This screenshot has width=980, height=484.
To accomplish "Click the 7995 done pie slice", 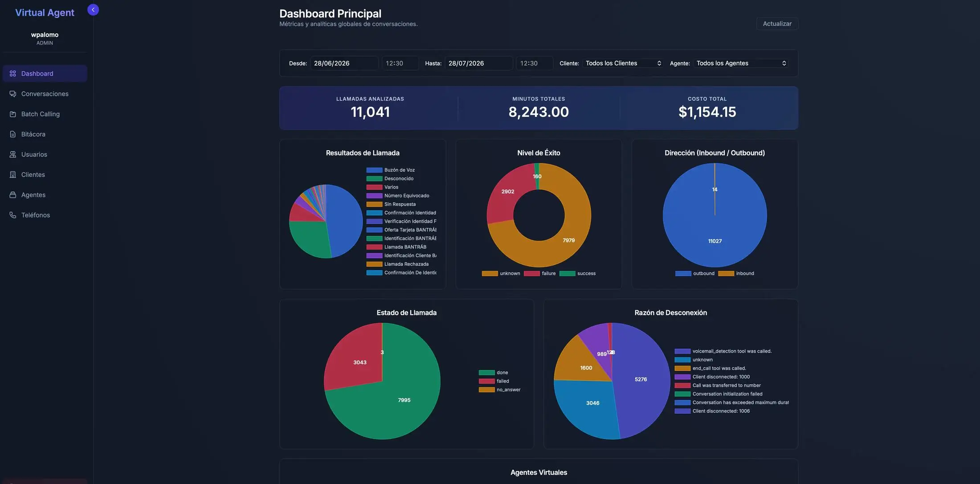I will (x=404, y=400).
